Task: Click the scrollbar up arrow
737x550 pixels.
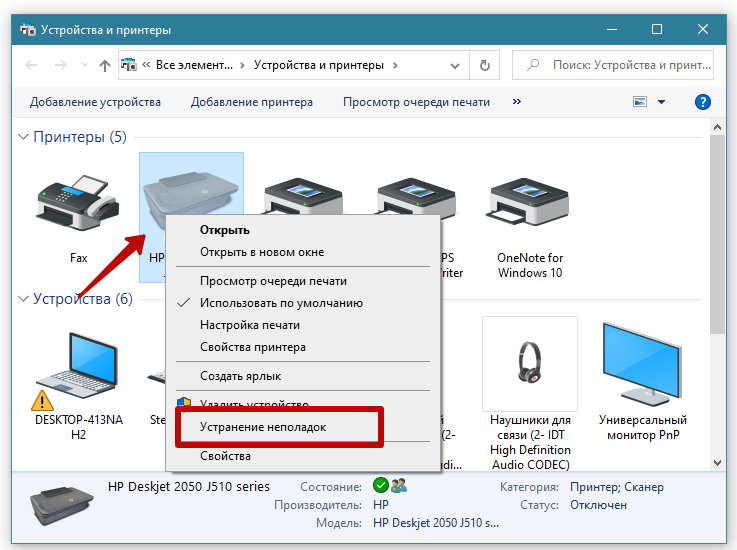Action: [717, 127]
